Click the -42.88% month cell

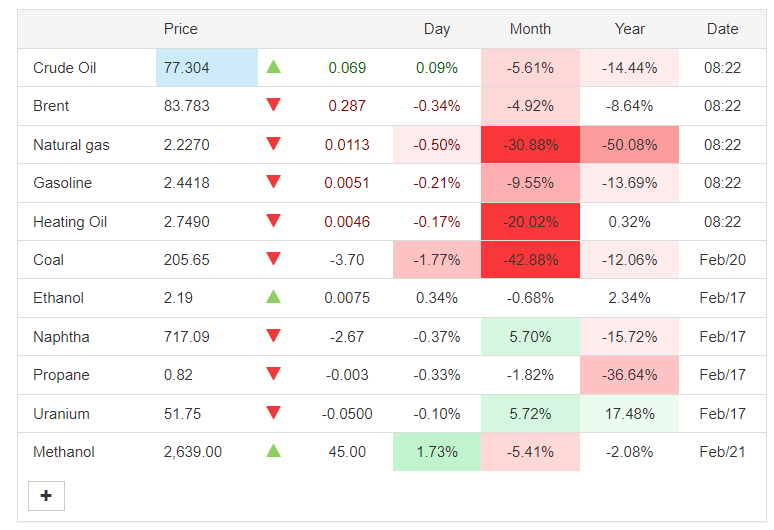530,260
